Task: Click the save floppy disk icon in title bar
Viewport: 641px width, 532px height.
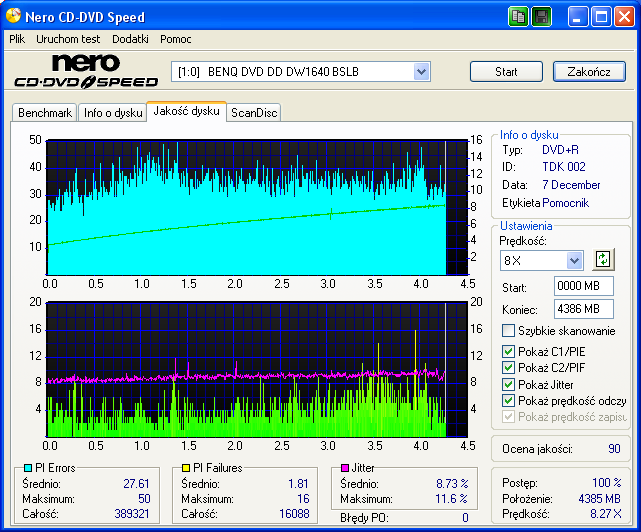Action: tap(541, 17)
